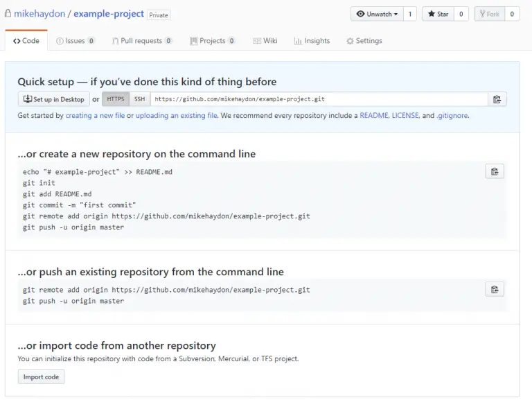Open the Pull requests tab
The height and width of the screenshot is (407, 532).
click(x=142, y=41)
